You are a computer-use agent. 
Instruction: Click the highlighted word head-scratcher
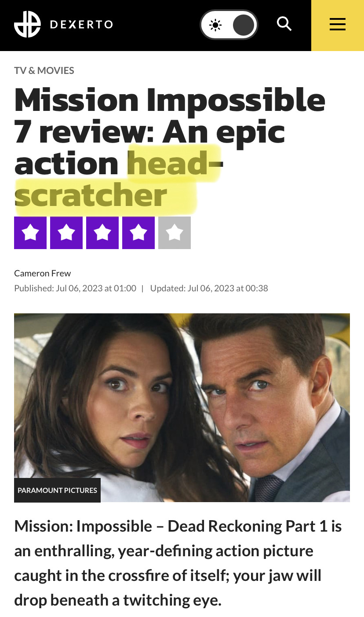(119, 179)
